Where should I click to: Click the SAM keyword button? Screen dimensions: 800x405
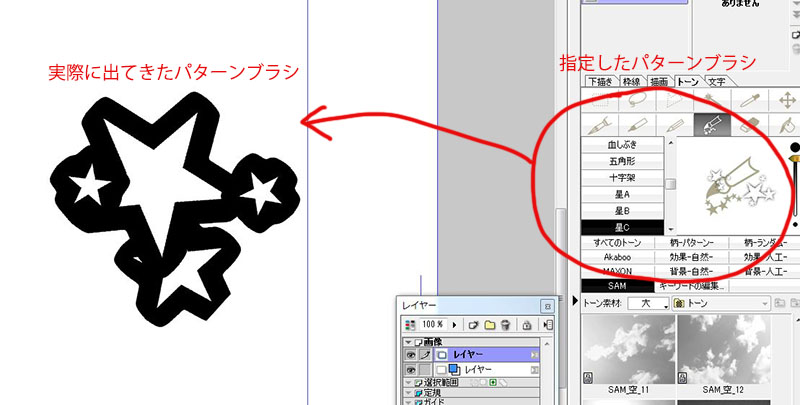617,286
